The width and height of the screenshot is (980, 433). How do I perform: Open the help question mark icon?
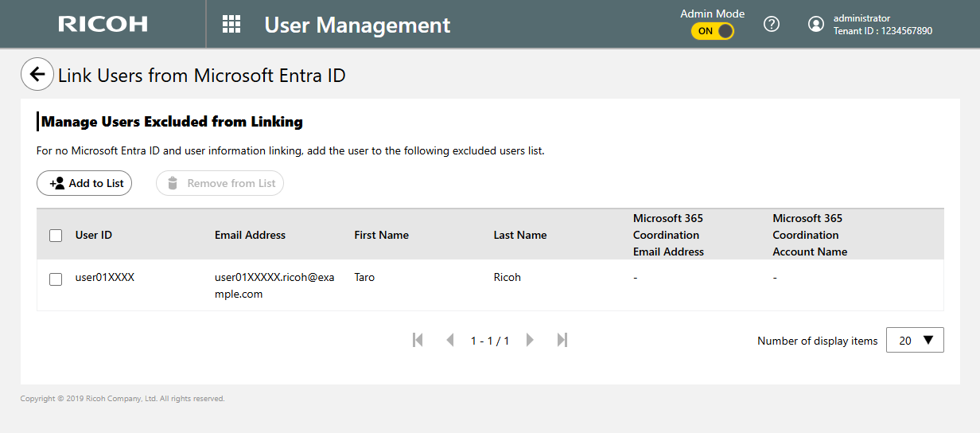tap(771, 24)
